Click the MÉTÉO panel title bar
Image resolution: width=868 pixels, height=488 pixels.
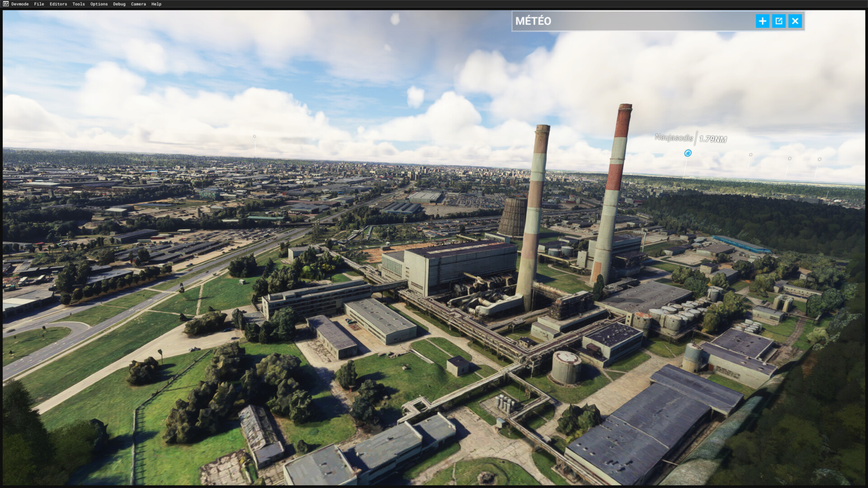tap(633, 21)
